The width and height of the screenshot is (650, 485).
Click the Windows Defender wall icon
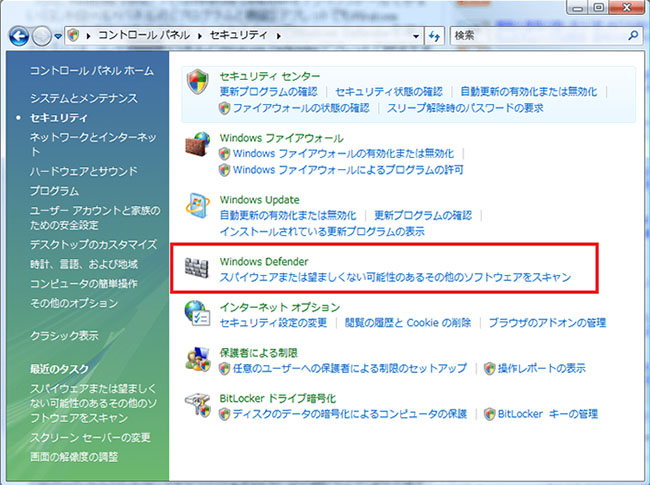pyautogui.click(x=196, y=268)
